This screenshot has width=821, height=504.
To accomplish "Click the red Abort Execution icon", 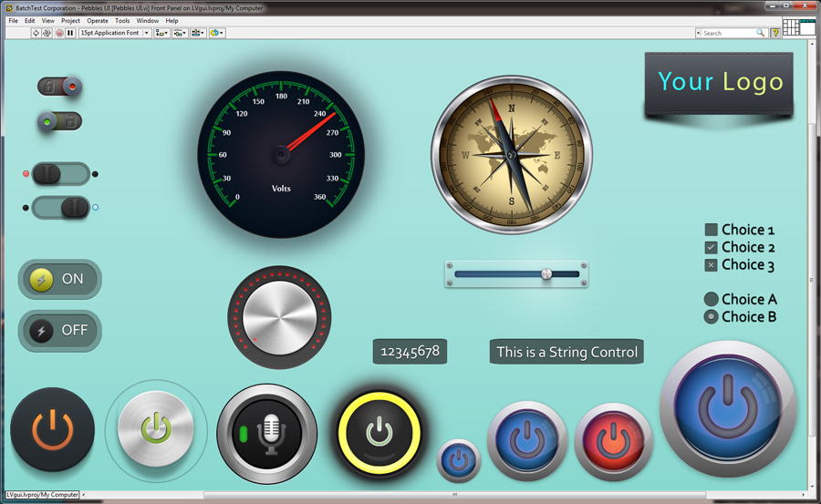I will tap(59, 33).
